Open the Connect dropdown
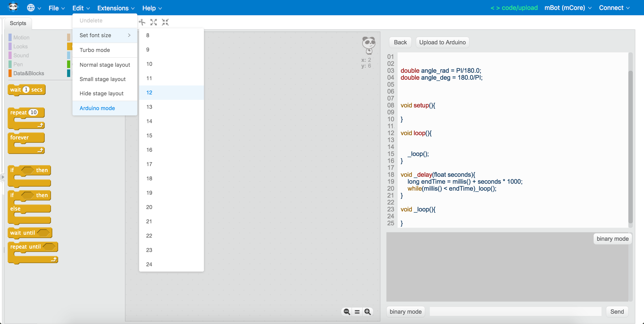Image resolution: width=644 pixels, height=324 pixels. [x=614, y=8]
